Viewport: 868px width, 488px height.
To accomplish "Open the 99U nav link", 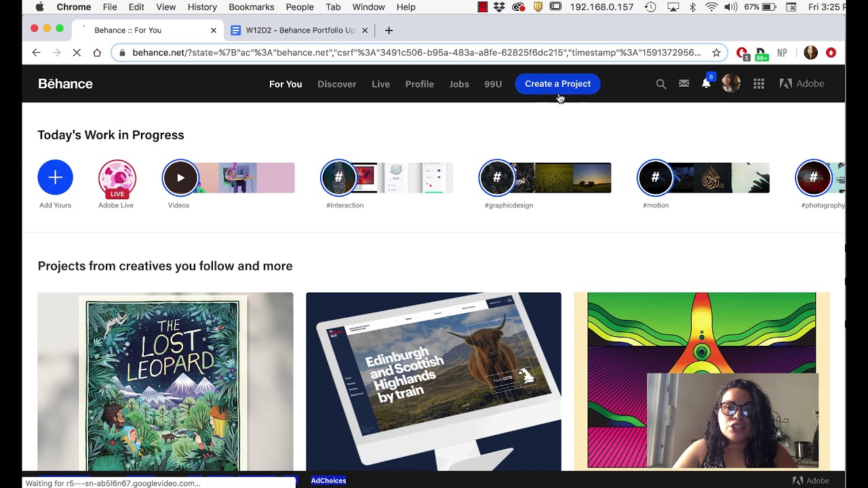I will [493, 84].
